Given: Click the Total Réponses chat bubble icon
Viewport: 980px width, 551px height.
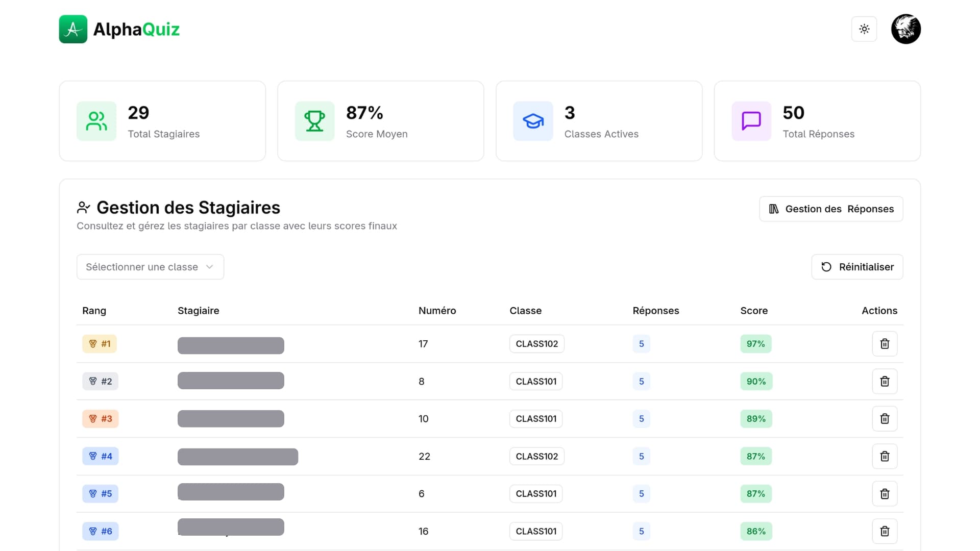Looking at the screenshot, I should [751, 121].
